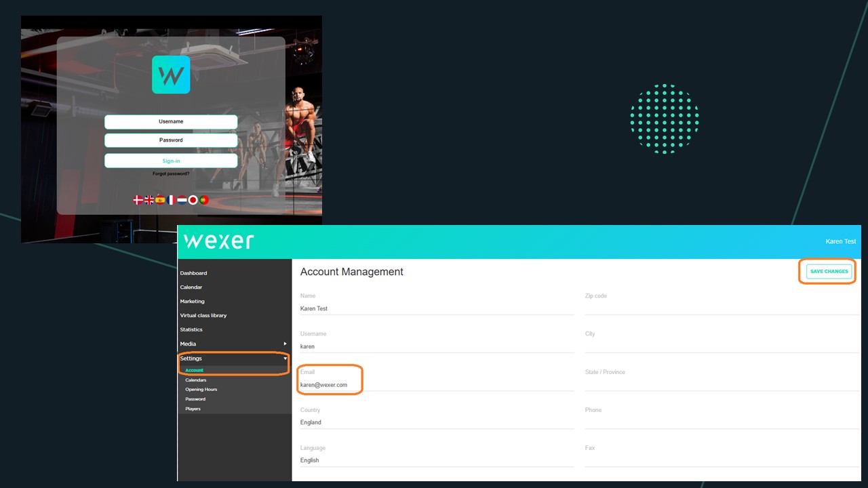Open the Forgot password link
The height and width of the screenshot is (488, 868).
171,174
